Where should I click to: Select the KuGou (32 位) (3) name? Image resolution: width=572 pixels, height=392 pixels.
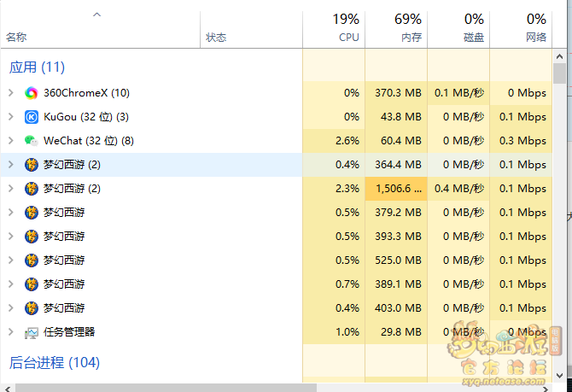pos(86,117)
